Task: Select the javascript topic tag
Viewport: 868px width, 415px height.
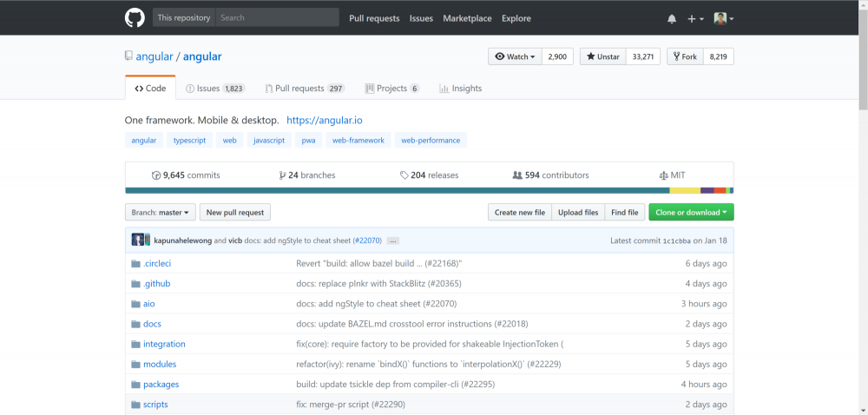Action: click(x=269, y=141)
